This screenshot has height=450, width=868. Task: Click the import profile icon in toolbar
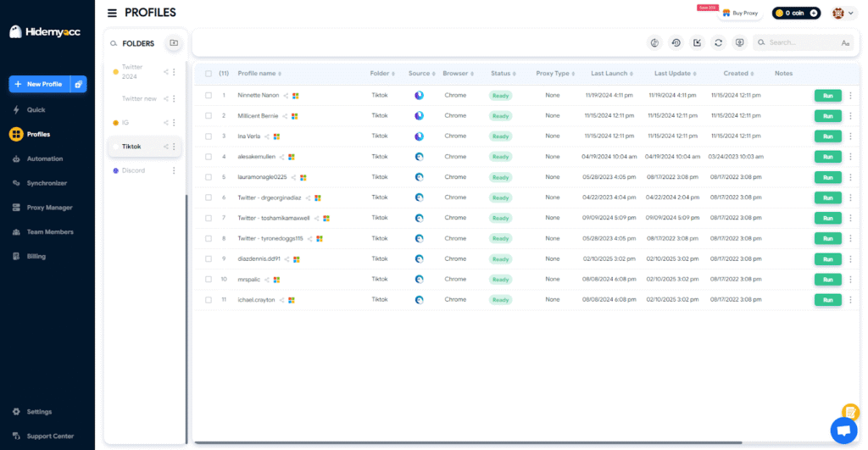click(x=697, y=42)
